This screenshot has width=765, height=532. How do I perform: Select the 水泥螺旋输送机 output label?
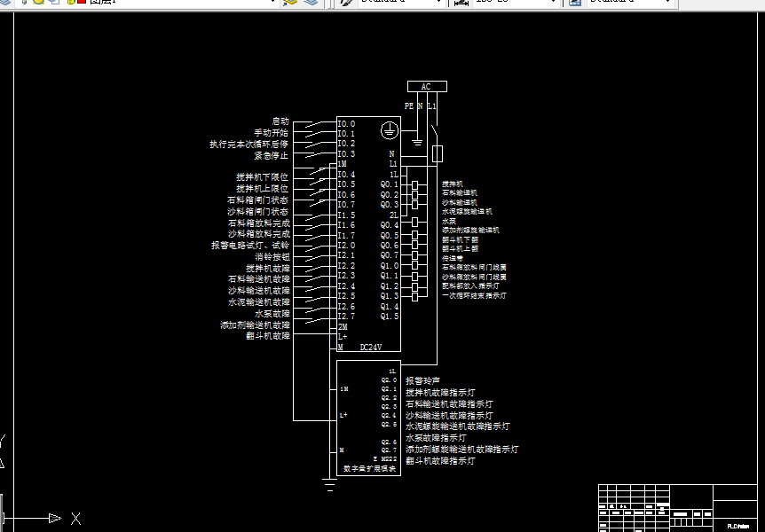(467, 212)
